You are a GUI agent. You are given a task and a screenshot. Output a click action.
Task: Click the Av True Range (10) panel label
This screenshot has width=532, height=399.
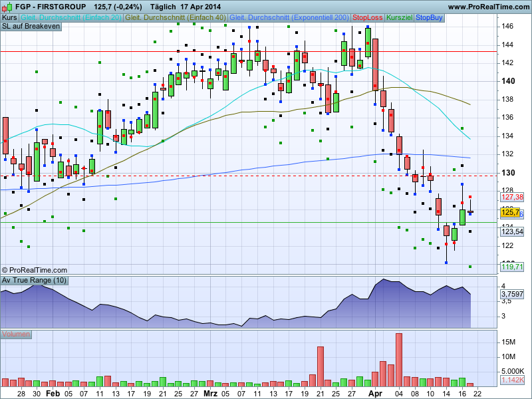tap(33, 281)
